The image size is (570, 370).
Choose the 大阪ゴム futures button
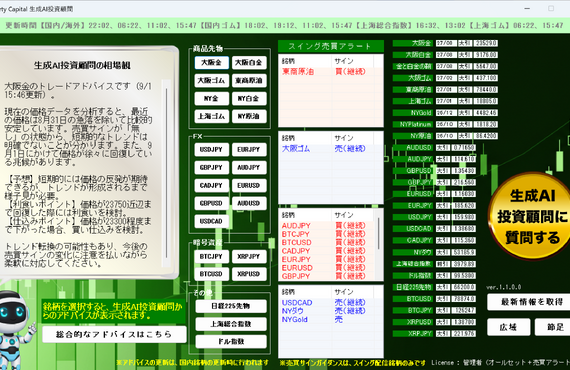(212, 80)
